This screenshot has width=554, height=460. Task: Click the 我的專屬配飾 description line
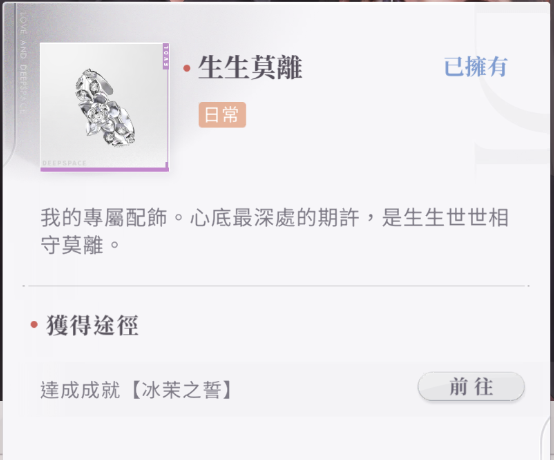pyautogui.click(x=275, y=217)
